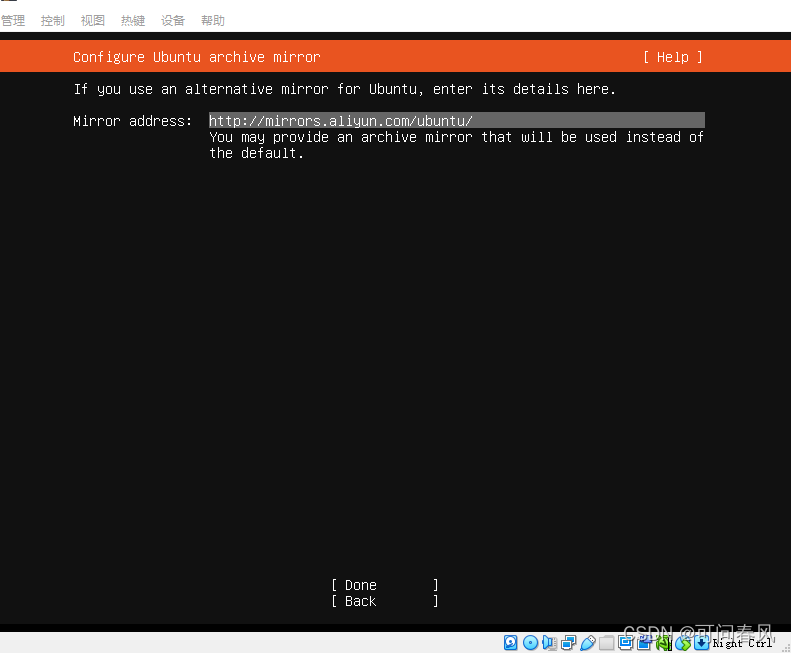Open the 管理 menu
The height and width of the screenshot is (653, 791).
(13, 21)
